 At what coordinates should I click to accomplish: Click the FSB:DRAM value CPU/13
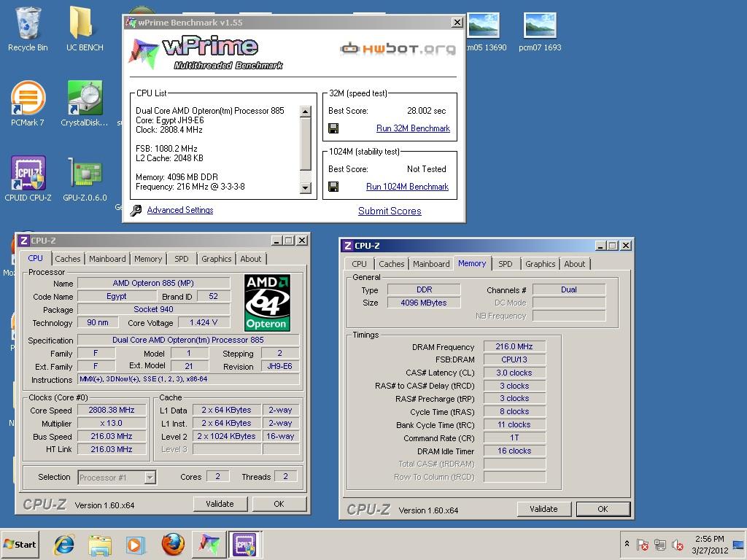point(514,360)
